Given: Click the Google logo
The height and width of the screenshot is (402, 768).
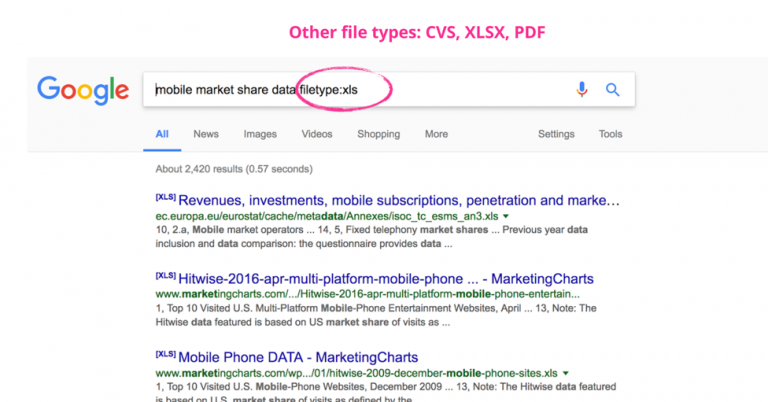Looking at the screenshot, I should [83, 90].
